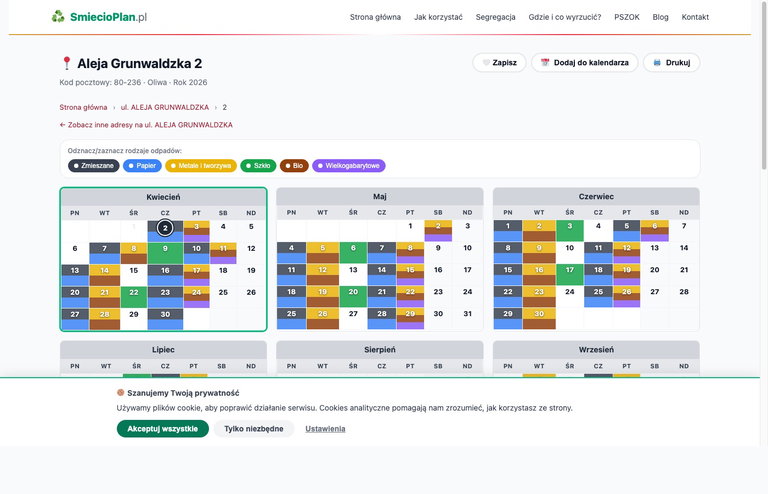Viewport: 768px width, 494px height.
Task: Click ul. ALEJA GRUNWALDZKA breadcrumb link
Action: 165,107
